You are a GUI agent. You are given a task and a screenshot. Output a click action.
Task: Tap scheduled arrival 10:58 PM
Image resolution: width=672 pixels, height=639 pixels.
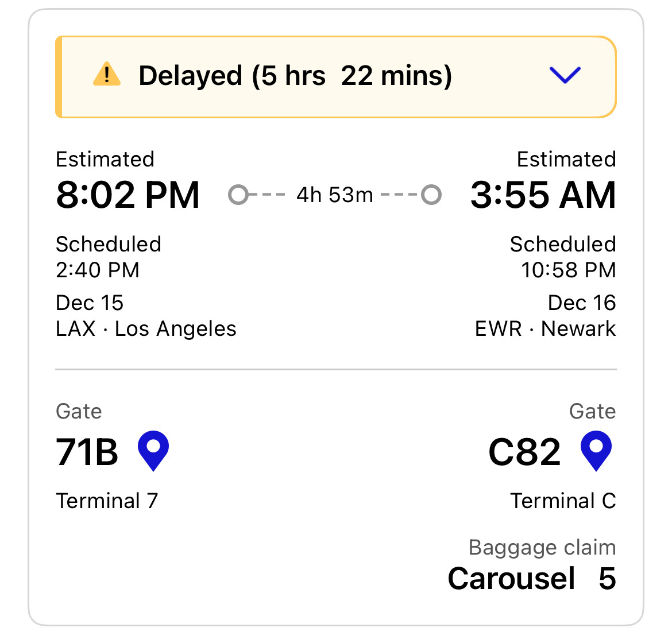pos(568,270)
